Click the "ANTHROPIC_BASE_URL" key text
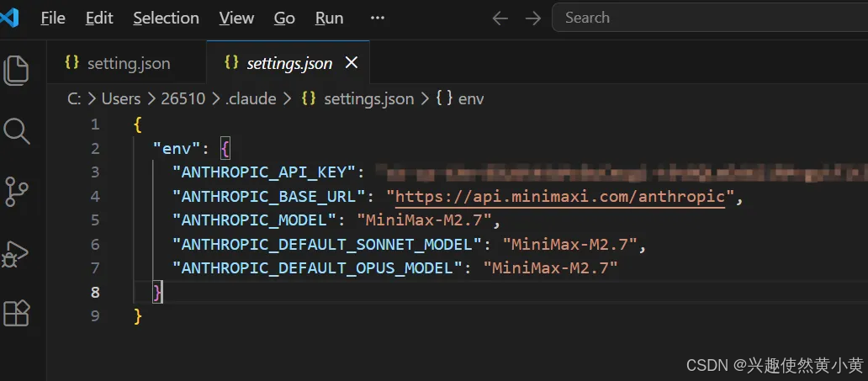Image resolution: width=868 pixels, height=381 pixels. click(268, 197)
